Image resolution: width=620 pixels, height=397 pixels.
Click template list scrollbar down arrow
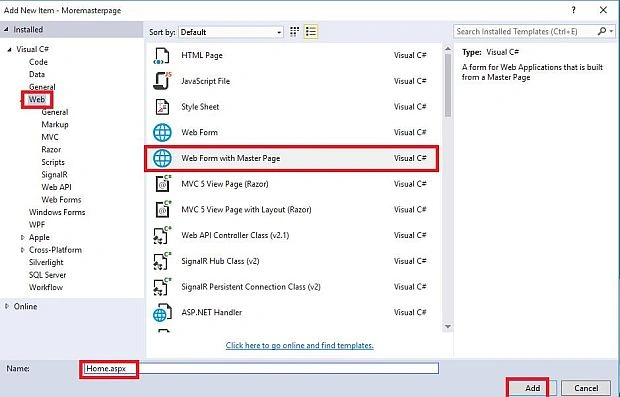[448, 327]
